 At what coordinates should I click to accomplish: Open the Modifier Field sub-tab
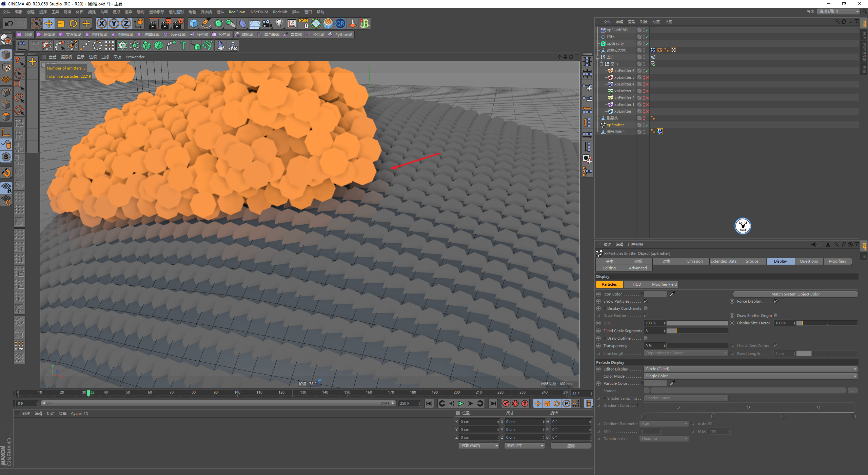click(x=664, y=284)
